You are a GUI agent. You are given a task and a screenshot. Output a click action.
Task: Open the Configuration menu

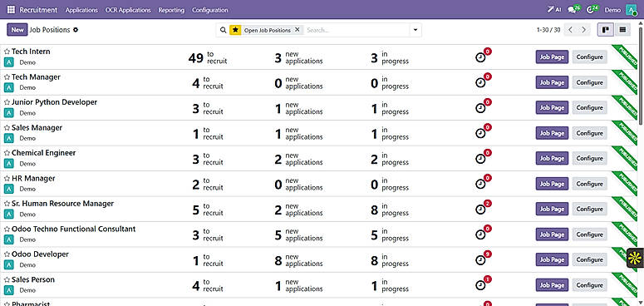point(210,10)
